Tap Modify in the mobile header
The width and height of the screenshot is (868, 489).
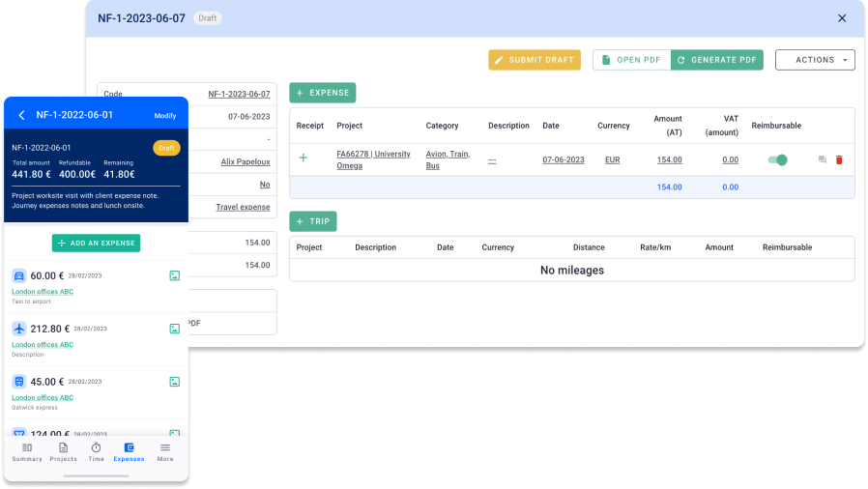[165, 116]
